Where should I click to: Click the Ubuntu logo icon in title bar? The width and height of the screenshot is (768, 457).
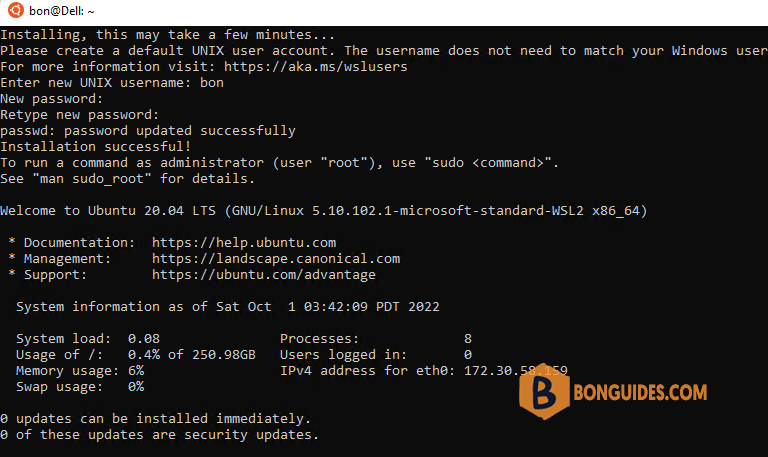[x=16, y=10]
